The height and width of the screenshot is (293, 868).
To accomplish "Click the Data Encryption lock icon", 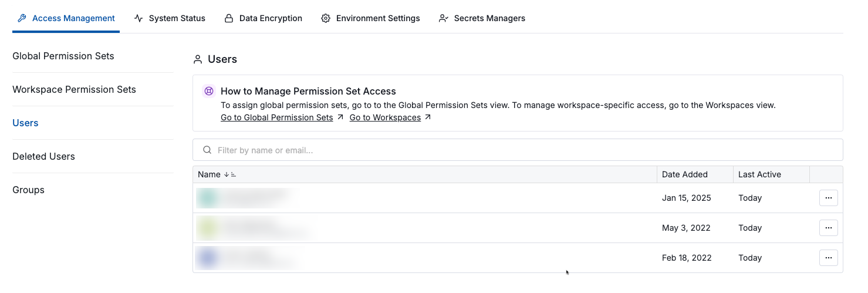I will (229, 18).
